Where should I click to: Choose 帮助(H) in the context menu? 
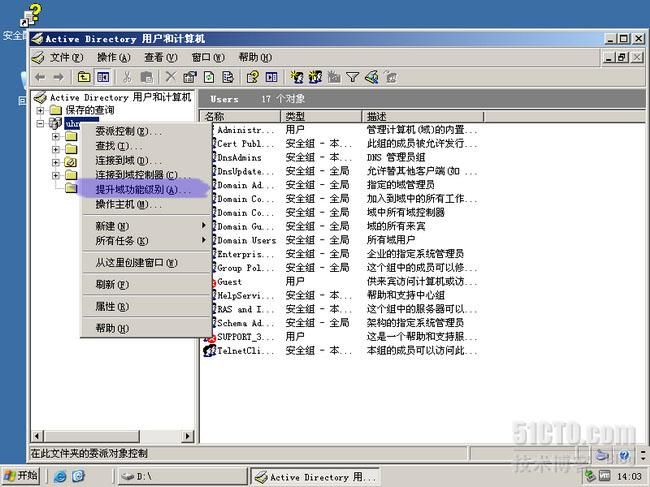tap(145, 328)
